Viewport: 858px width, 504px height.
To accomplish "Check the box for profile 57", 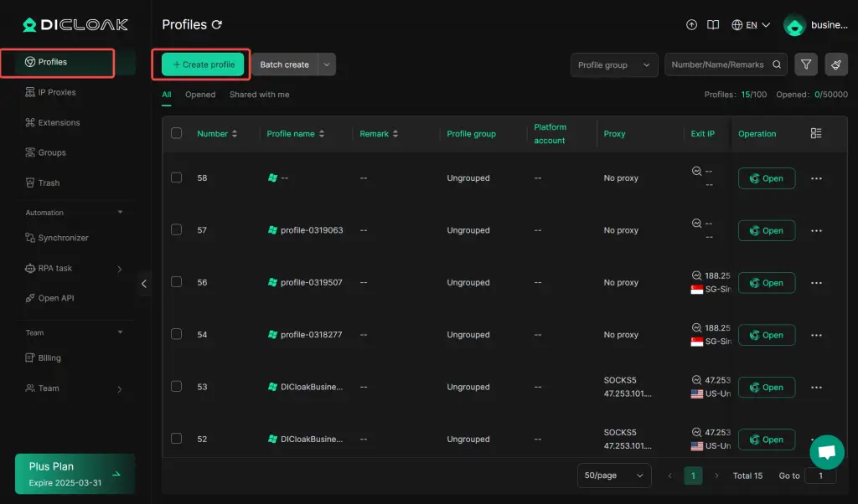I will click(176, 229).
